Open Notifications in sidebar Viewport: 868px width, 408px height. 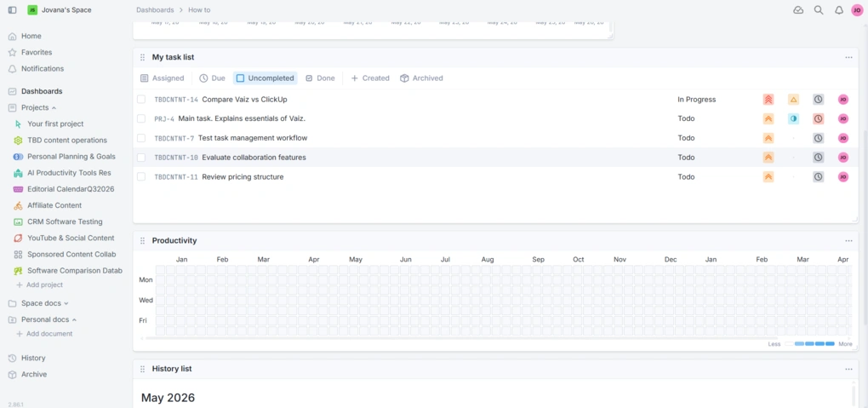coord(43,69)
